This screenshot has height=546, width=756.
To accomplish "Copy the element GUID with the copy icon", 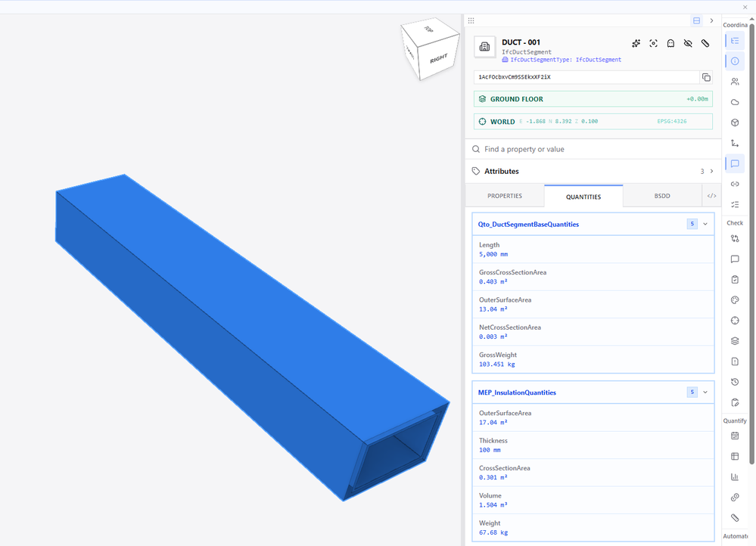I will pyautogui.click(x=706, y=77).
